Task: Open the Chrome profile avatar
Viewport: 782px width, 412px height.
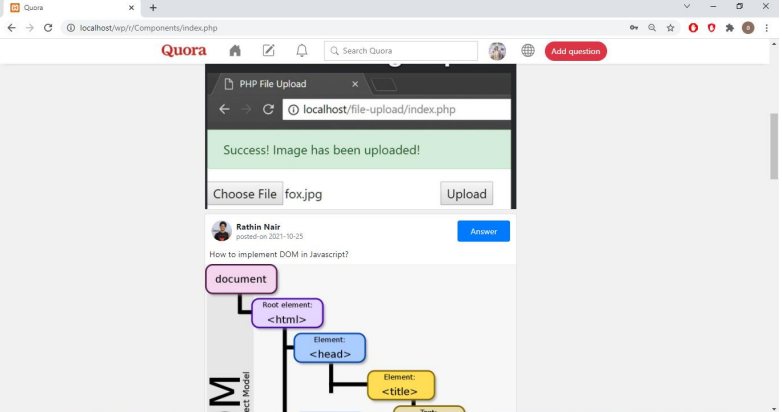Action: coord(748,28)
